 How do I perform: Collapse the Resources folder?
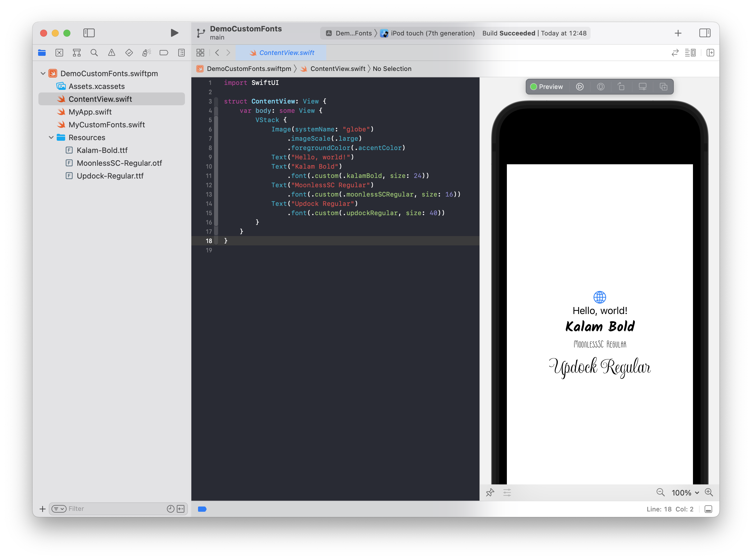tap(51, 138)
